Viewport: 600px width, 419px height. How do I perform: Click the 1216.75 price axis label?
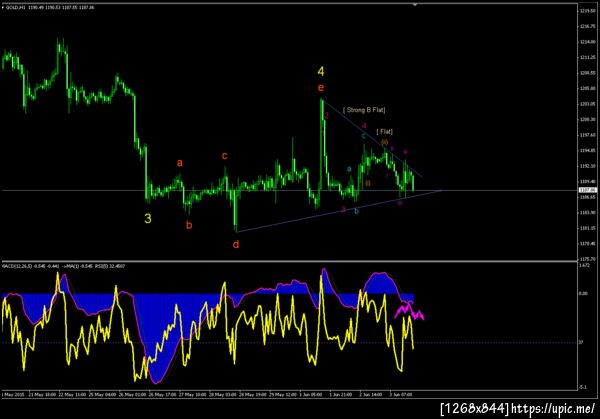point(588,26)
